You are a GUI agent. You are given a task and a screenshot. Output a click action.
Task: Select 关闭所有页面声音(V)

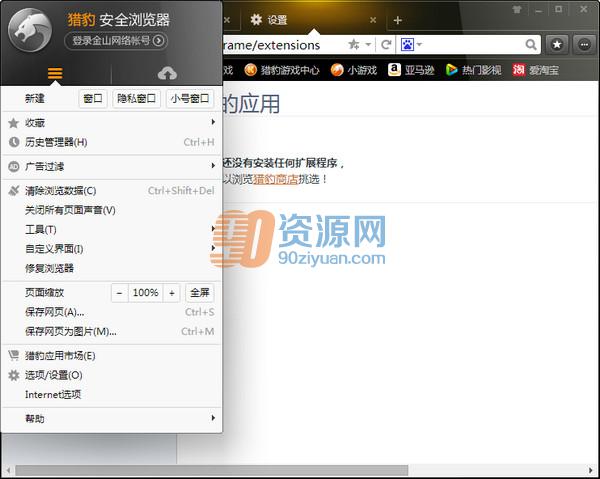coord(111,210)
